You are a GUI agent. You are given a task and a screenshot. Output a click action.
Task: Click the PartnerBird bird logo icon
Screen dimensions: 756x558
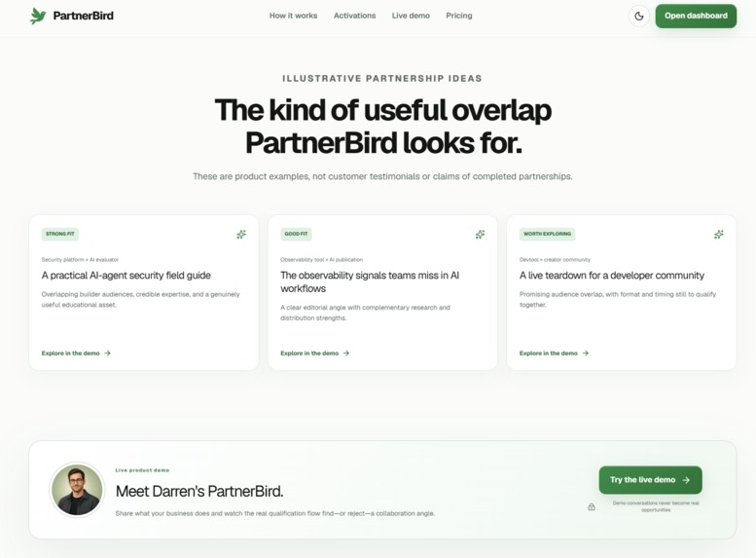click(x=38, y=16)
